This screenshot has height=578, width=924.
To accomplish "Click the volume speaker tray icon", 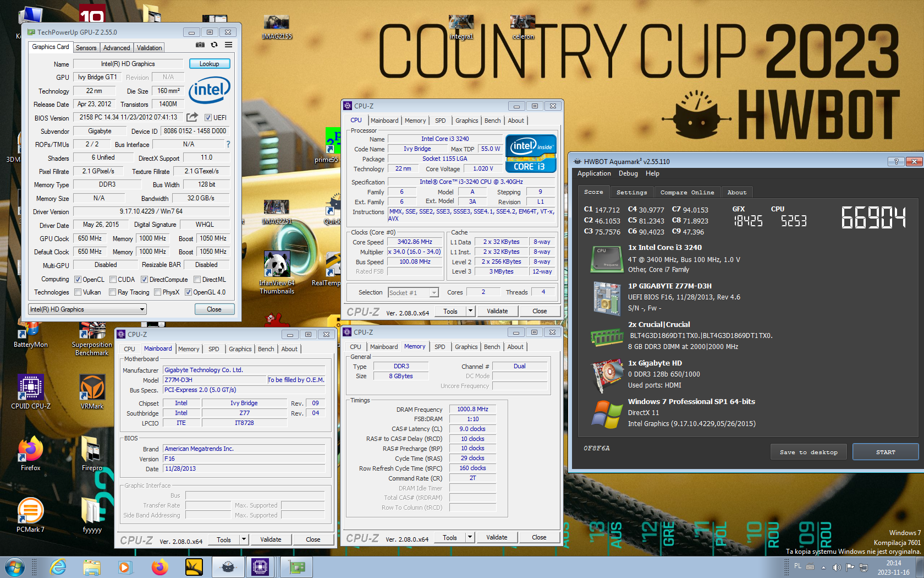I will [x=837, y=568].
